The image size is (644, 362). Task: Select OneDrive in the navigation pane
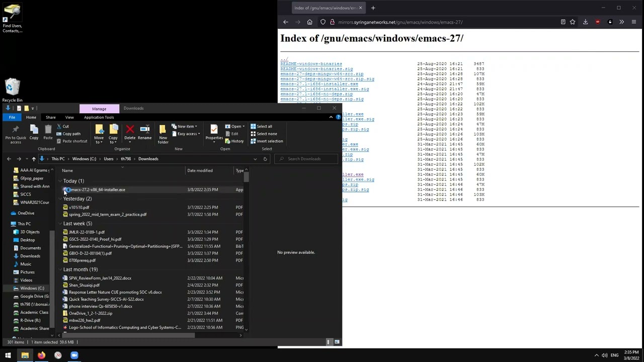[x=26, y=213]
